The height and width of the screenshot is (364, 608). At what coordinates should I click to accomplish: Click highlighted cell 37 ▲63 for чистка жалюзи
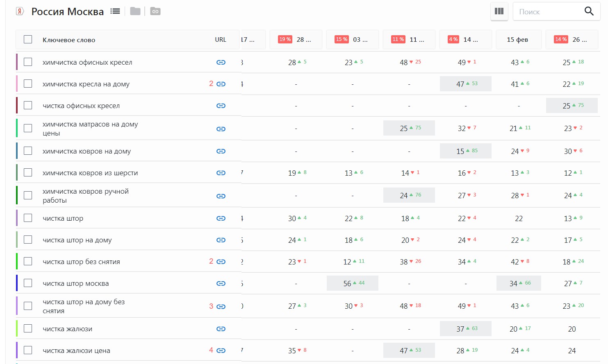(x=466, y=329)
